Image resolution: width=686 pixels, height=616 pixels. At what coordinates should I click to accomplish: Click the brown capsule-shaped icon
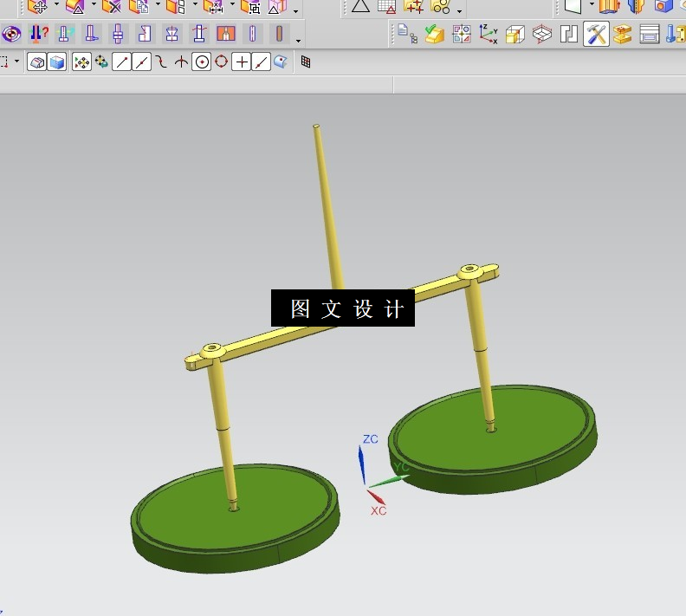280,34
